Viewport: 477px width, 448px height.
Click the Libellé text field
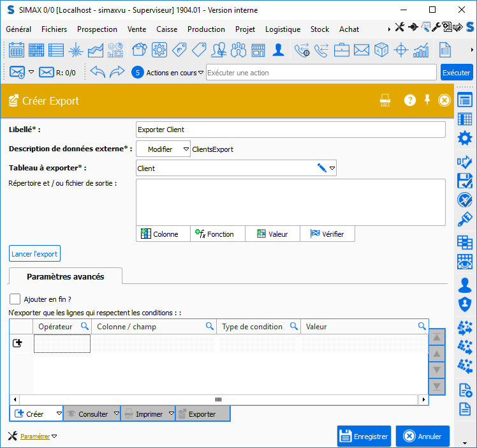coord(290,130)
